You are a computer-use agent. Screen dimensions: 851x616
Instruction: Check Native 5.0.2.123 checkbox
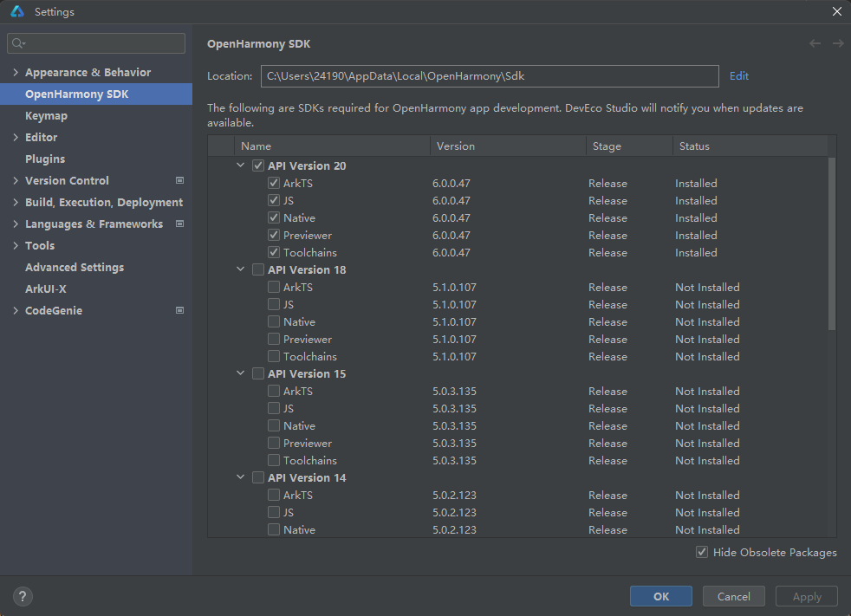click(x=274, y=529)
